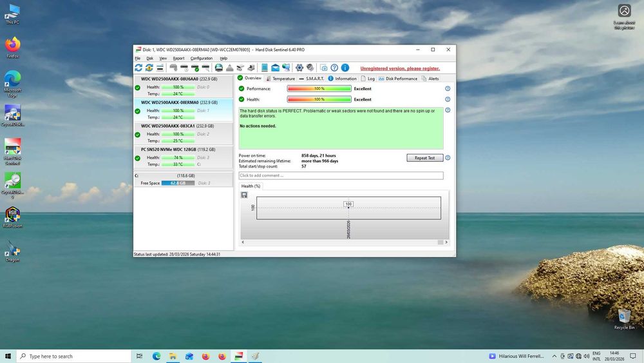Switch to the Information tab

pos(342,79)
